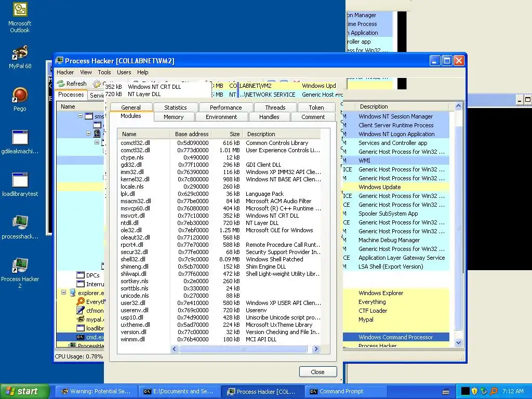Click the process list scroll up arrow

pos(458,106)
